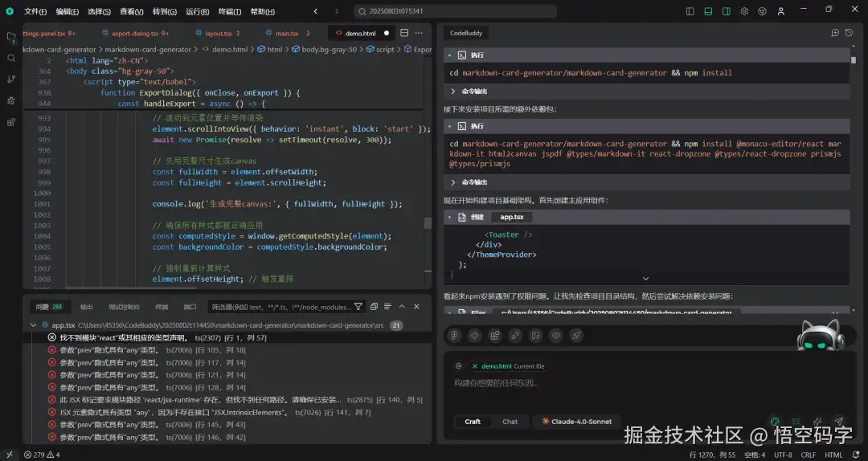Viewport: 868px width, 461px height.
Task: Switch to 终端 panel tab
Action: click(162, 307)
